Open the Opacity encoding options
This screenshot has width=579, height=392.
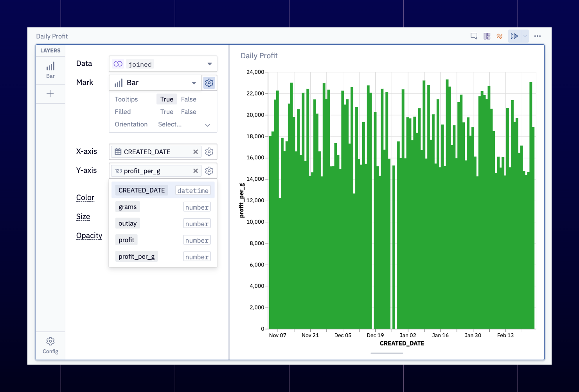coord(89,235)
